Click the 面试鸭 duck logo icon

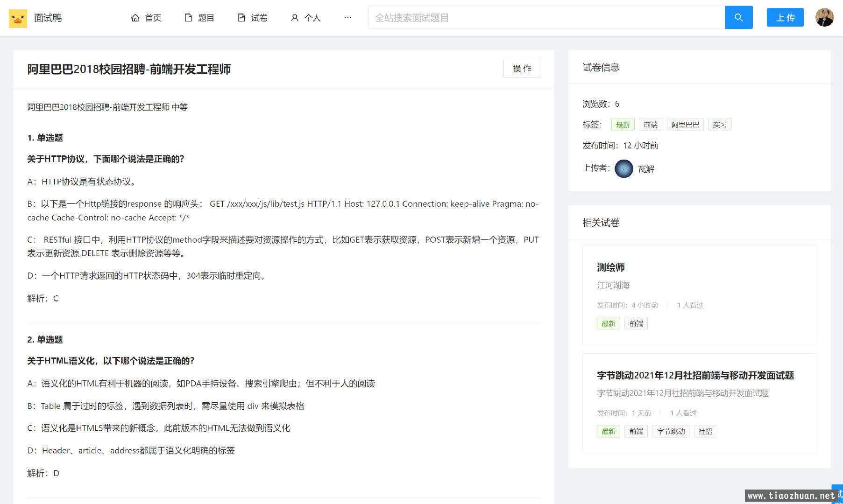pyautogui.click(x=18, y=18)
